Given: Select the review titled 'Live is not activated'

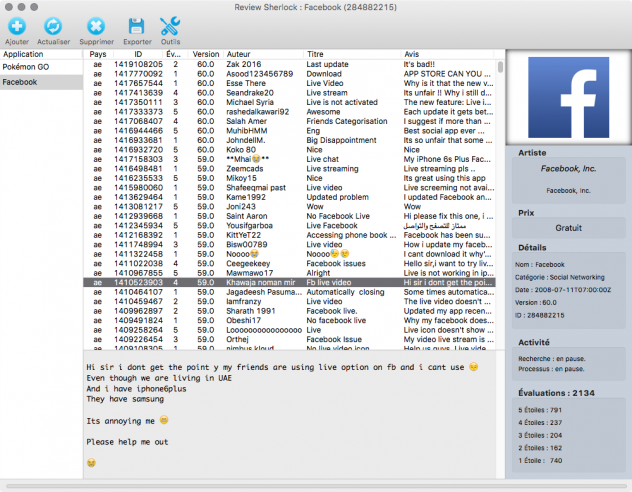Looking at the screenshot, I should click(x=289, y=102).
